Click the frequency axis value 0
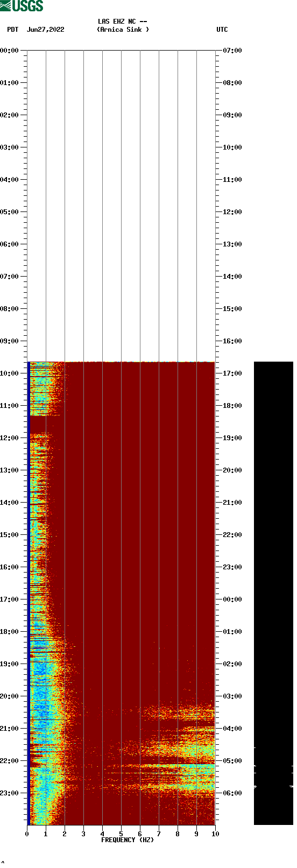Image resolution: width=297 pixels, height=868 pixels. 27,834
